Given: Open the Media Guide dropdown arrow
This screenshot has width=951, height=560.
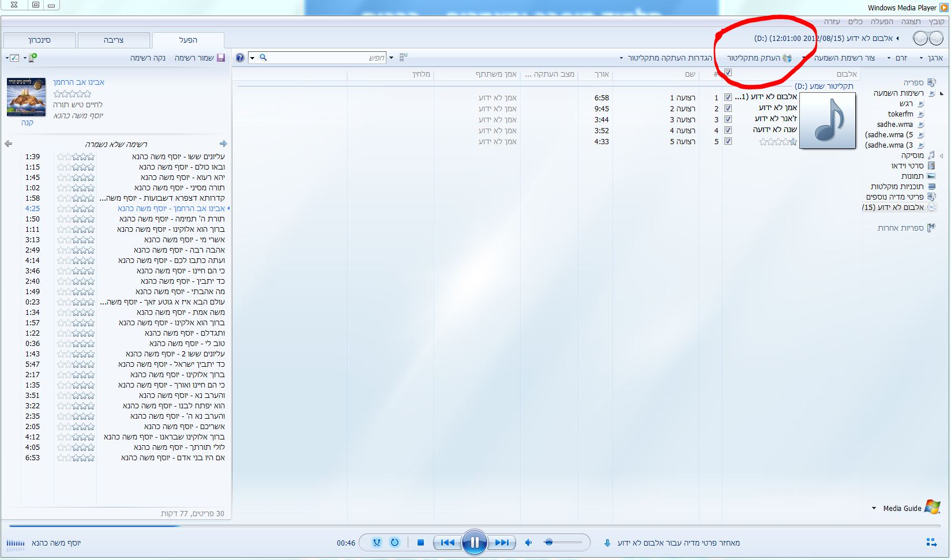Looking at the screenshot, I should pos(874,509).
